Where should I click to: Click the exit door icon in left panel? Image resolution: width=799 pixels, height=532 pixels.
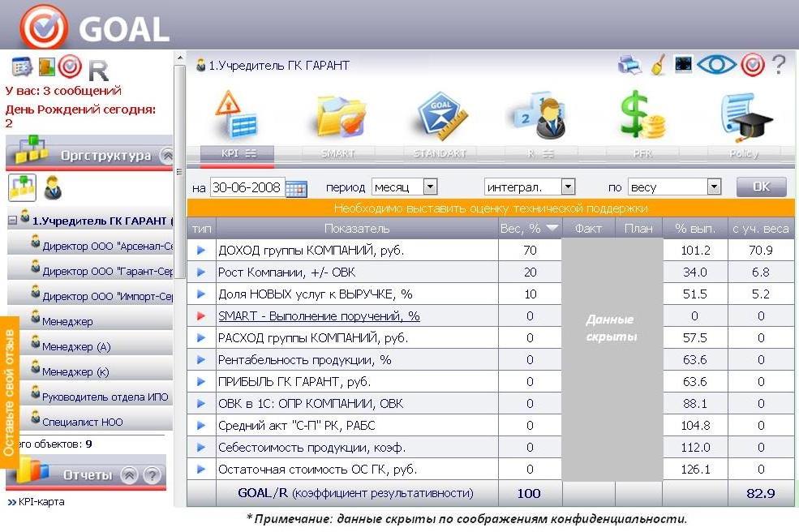point(46,66)
